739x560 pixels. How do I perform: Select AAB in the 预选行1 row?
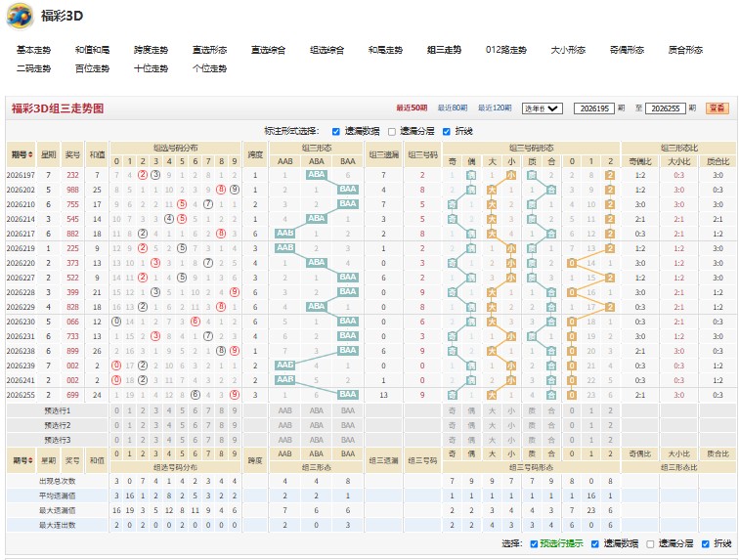click(x=284, y=410)
